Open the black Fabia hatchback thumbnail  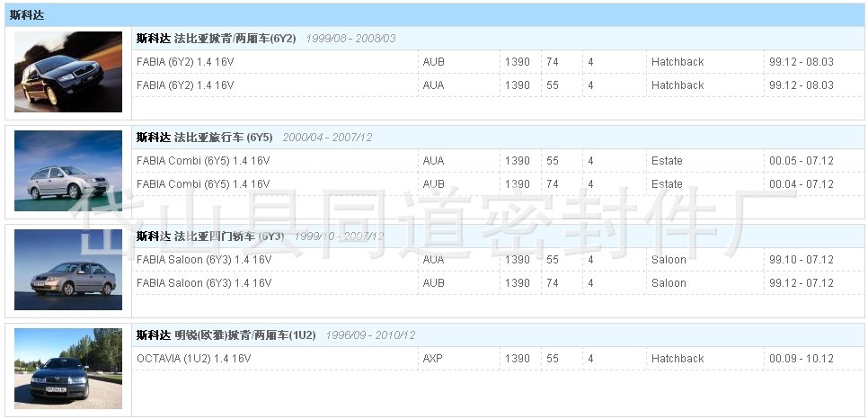click(x=68, y=72)
